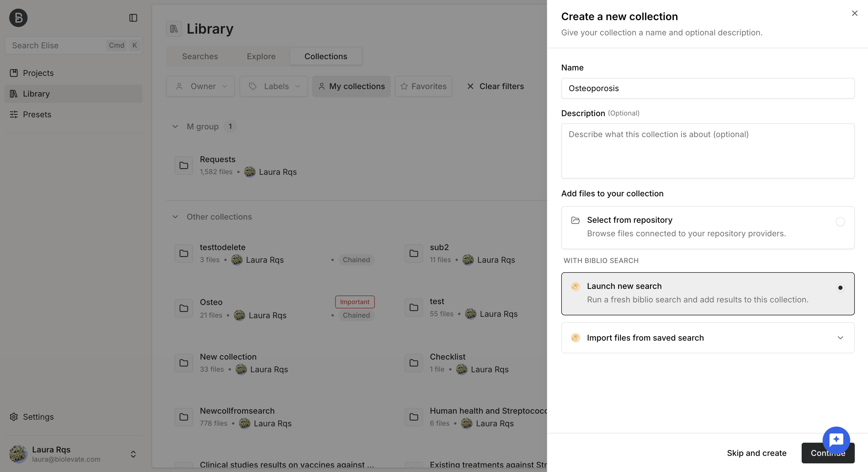Click the Human health collection folder icon
This screenshot has width=868, height=472.
click(414, 417)
